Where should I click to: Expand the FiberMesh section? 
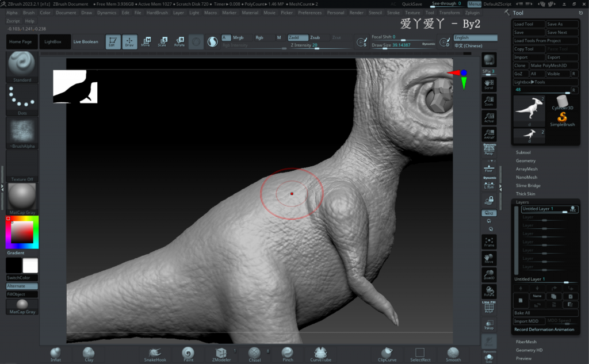(526, 342)
